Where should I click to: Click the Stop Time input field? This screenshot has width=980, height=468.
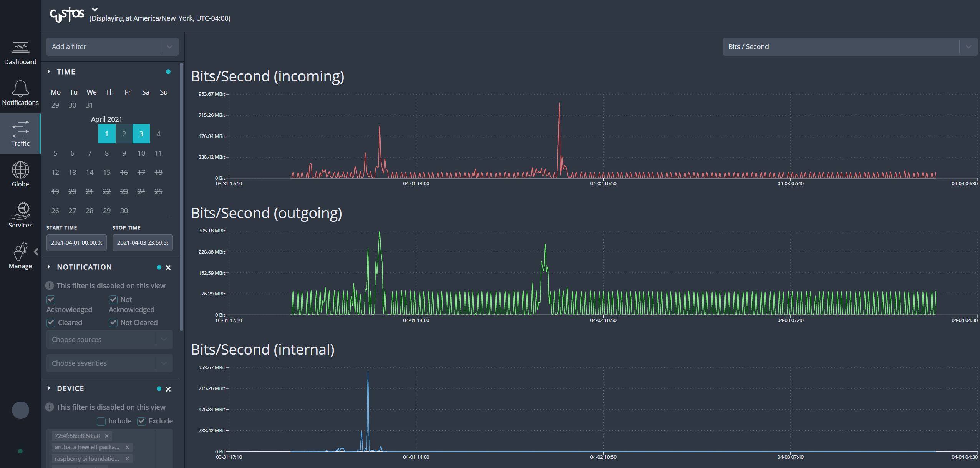coord(143,242)
